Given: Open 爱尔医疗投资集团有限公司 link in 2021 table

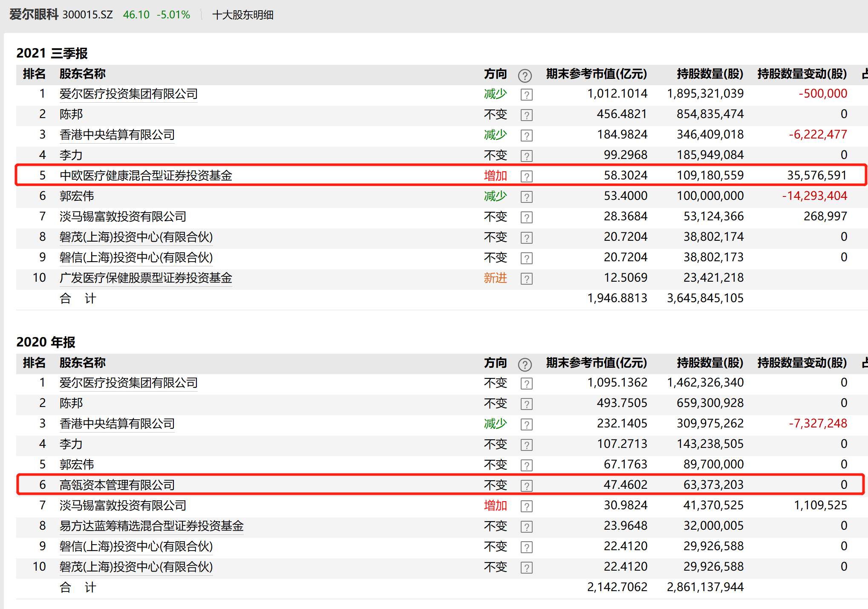Looking at the screenshot, I should coord(128,94).
